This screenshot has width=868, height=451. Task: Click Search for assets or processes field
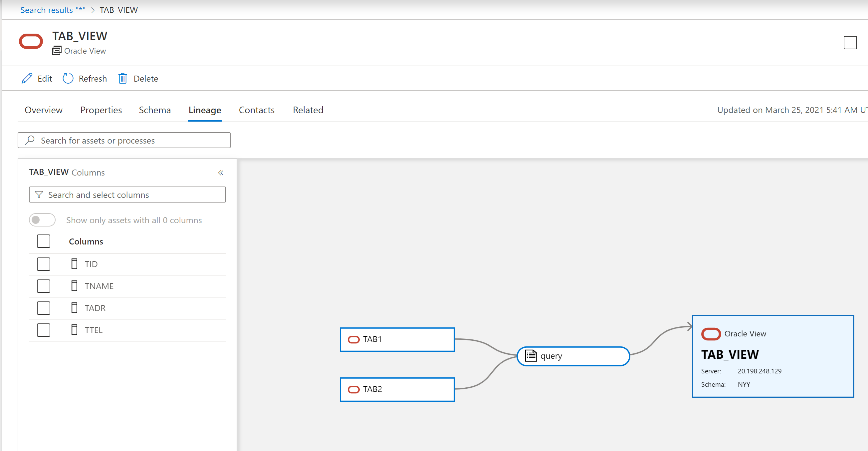click(123, 140)
